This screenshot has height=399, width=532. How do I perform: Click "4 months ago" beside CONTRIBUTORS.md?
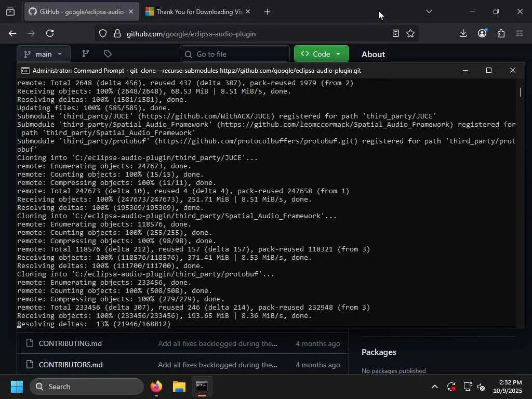318,365
